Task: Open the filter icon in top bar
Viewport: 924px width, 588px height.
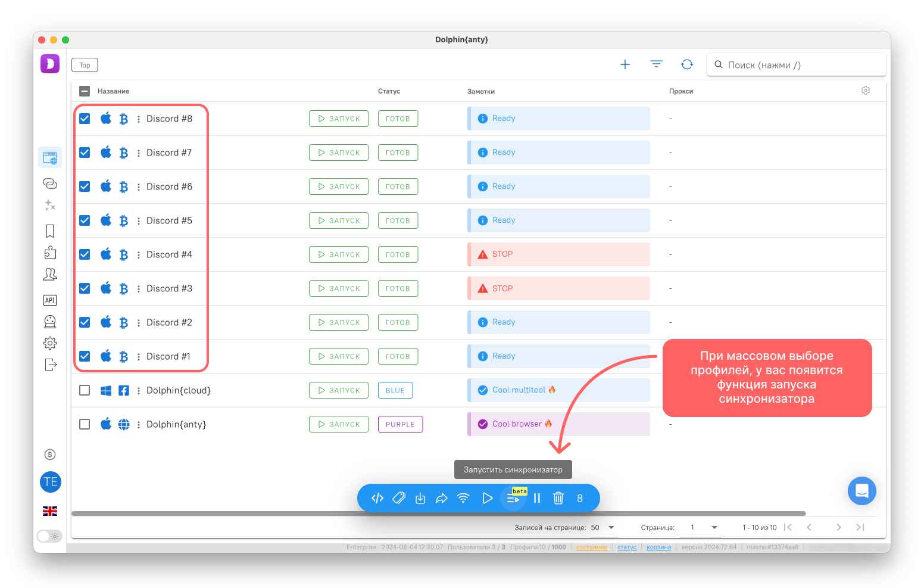Action: tap(656, 64)
